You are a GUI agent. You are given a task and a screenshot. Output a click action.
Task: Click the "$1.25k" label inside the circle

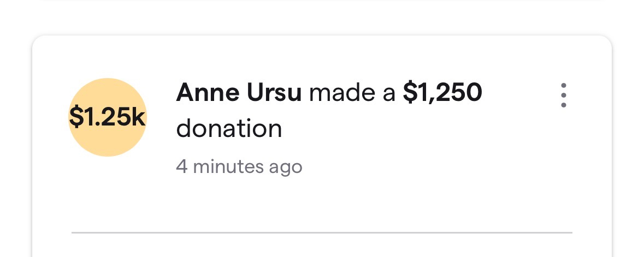(108, 118)
